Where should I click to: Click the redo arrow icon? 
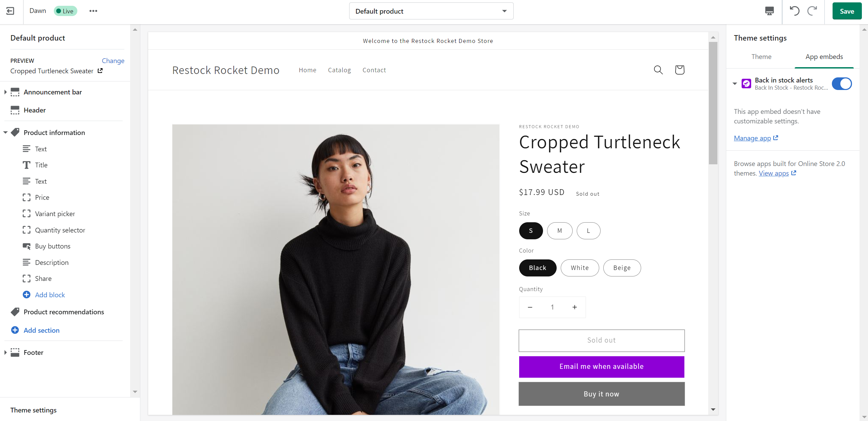tap(812, 11)
